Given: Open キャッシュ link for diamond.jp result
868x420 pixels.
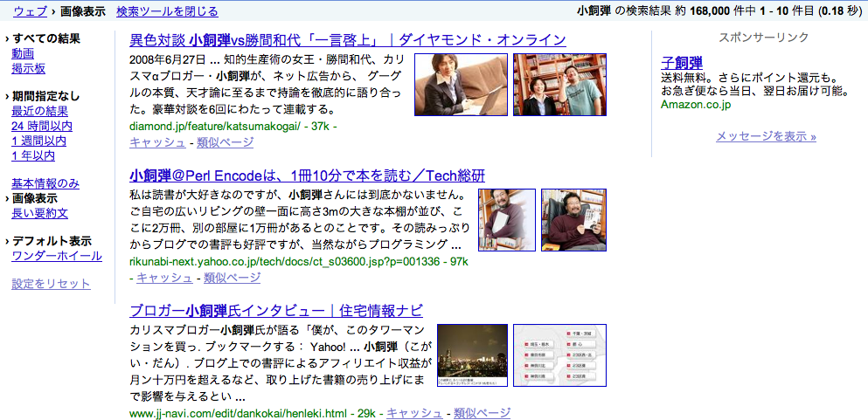Looking at the screenshot, I should [157, 142].
